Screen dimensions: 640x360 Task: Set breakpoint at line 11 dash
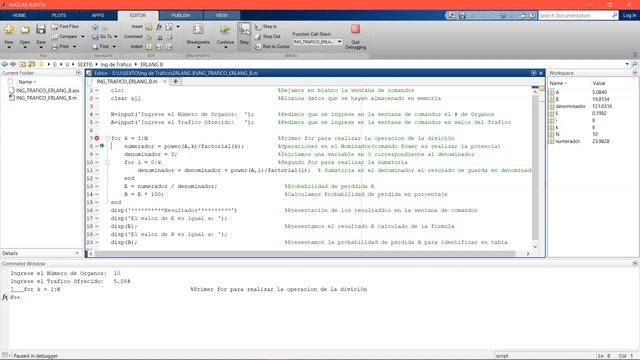[97, 170]
